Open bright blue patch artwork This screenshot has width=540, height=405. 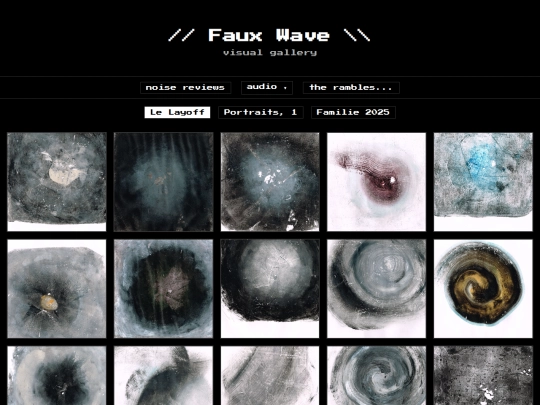[x=483, y=182]
